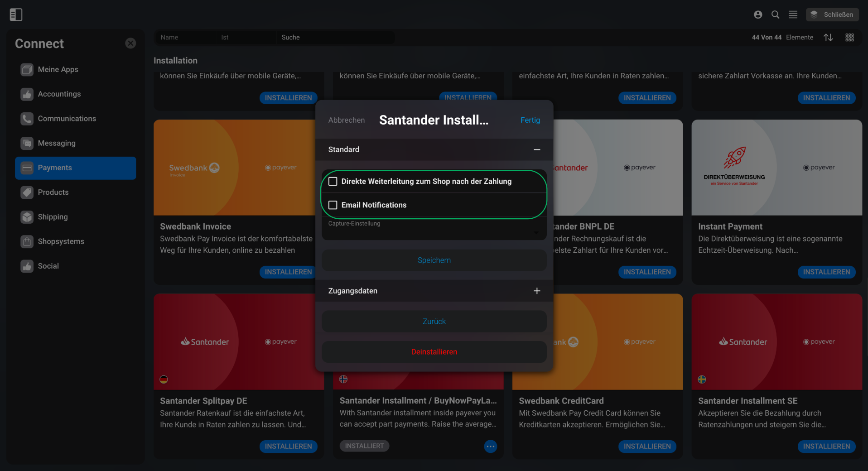Check Direkte Weiterleitung zum Shop checkbox
This screenshot has width=868, height=471.
pyautogui.click(x=333, y=182)
